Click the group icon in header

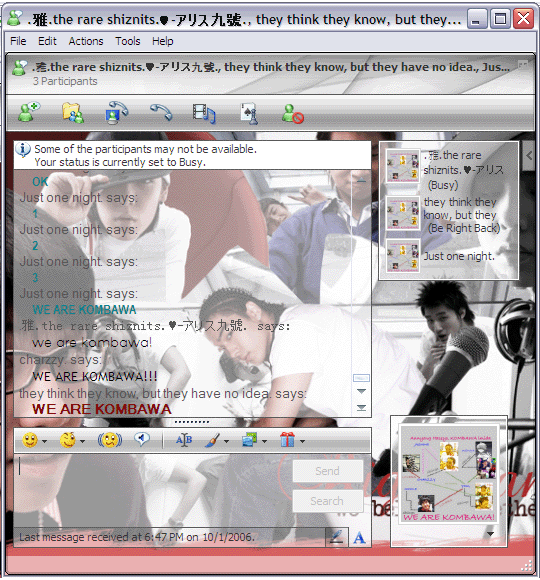[x=19, y=68]
